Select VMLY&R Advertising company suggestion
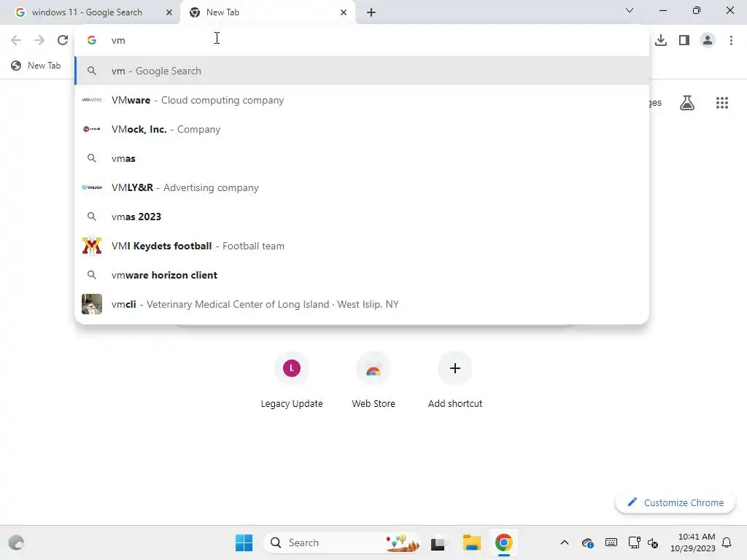 pyautogui.click(x=362, y=187)
